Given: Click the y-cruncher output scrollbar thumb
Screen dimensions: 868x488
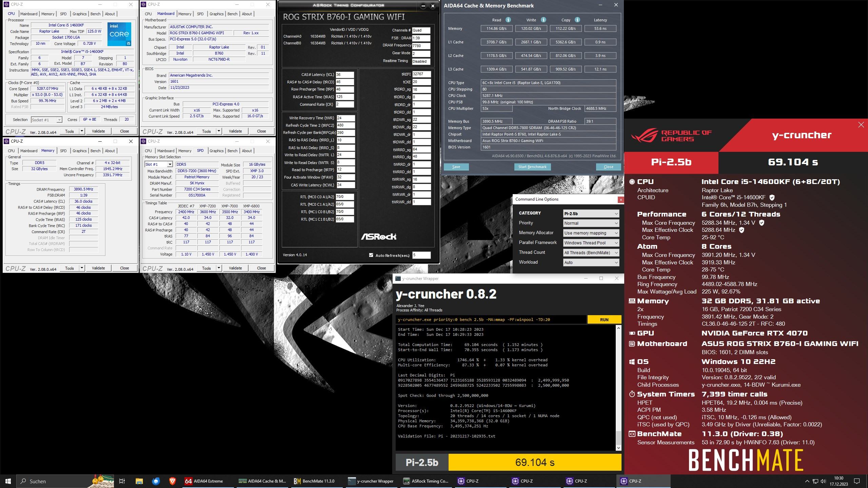Looking at the screenshot, I should point(618,438).
